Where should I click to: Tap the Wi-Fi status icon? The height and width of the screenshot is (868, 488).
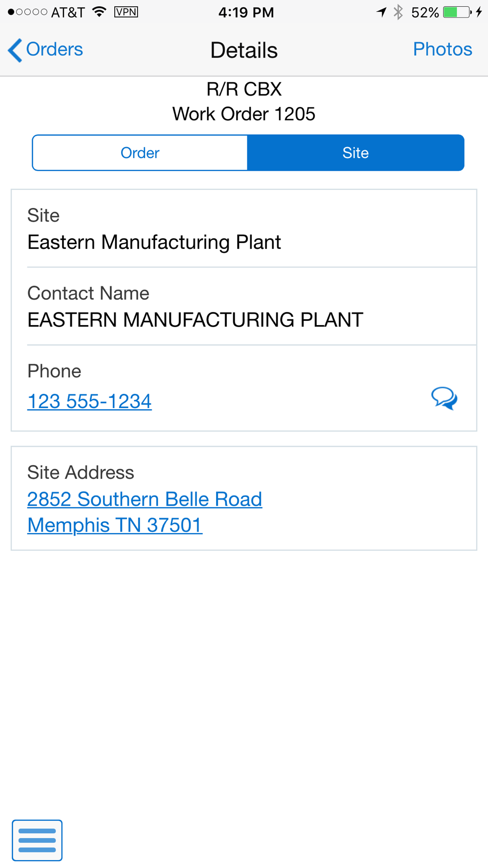tap(100, 12)
